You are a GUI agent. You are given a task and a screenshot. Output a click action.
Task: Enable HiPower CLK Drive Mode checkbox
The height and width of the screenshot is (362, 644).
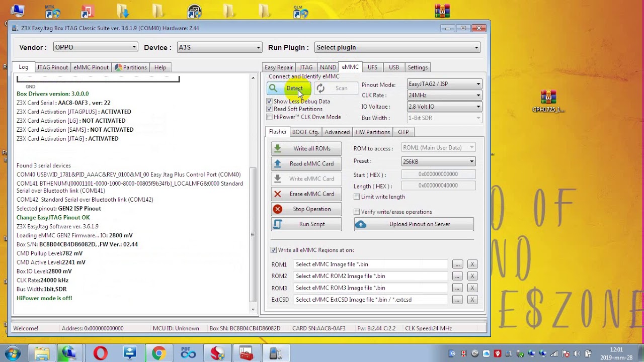click(270, 117)
